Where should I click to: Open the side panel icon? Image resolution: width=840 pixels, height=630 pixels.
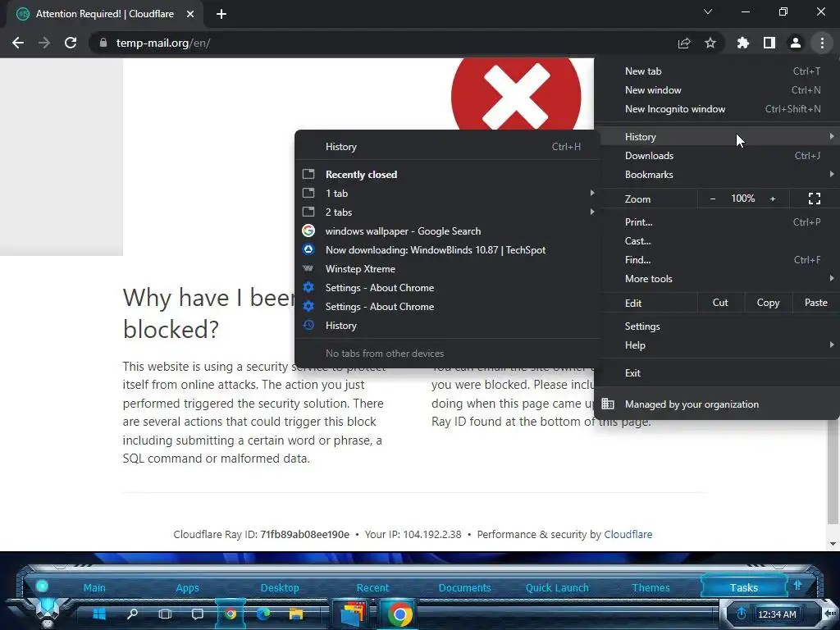769,43
